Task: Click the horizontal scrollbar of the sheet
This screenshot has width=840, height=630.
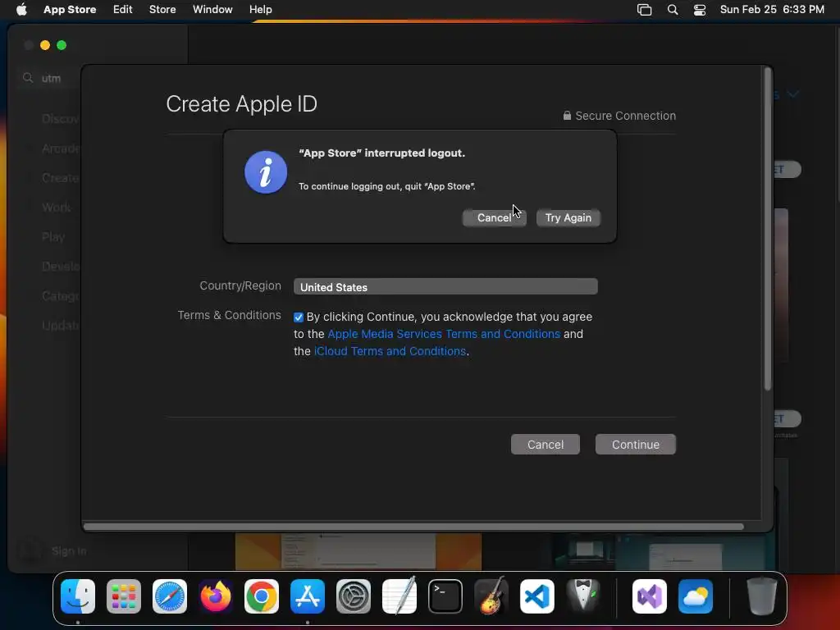Action: coord(413,527)
